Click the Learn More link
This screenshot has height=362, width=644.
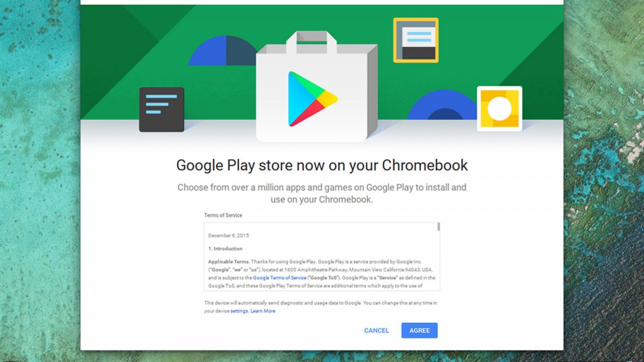[x=263, y=311]
